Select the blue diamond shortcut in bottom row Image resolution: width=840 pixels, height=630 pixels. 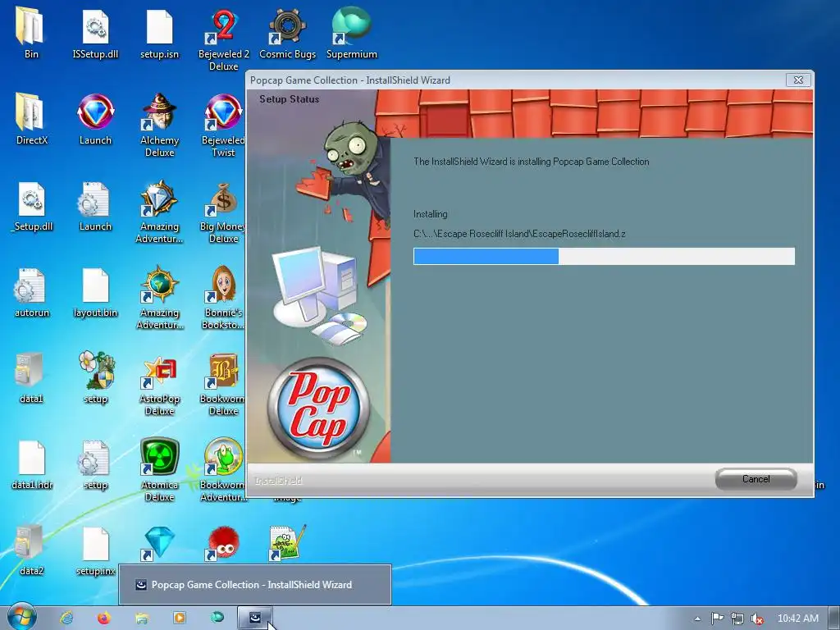[159, 543]
